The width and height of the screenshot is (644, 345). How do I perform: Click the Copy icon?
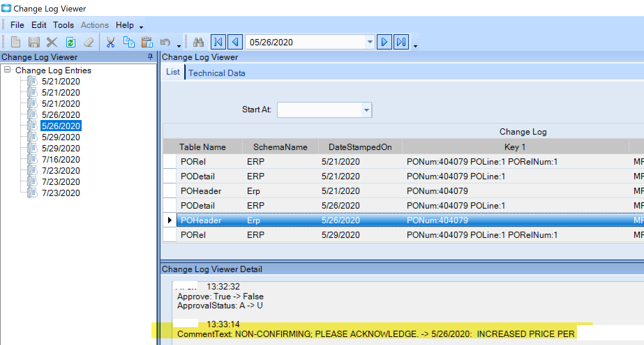pos(129,42)
